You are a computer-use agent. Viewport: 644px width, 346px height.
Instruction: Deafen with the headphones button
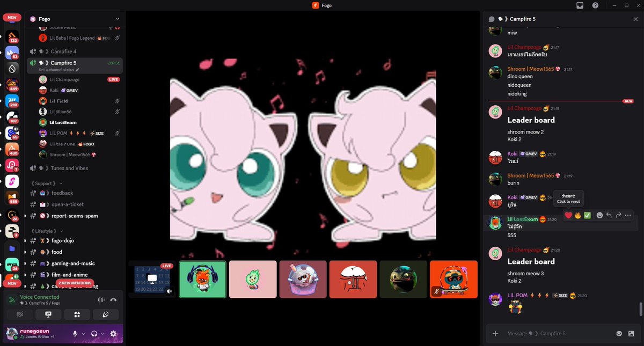94,334
